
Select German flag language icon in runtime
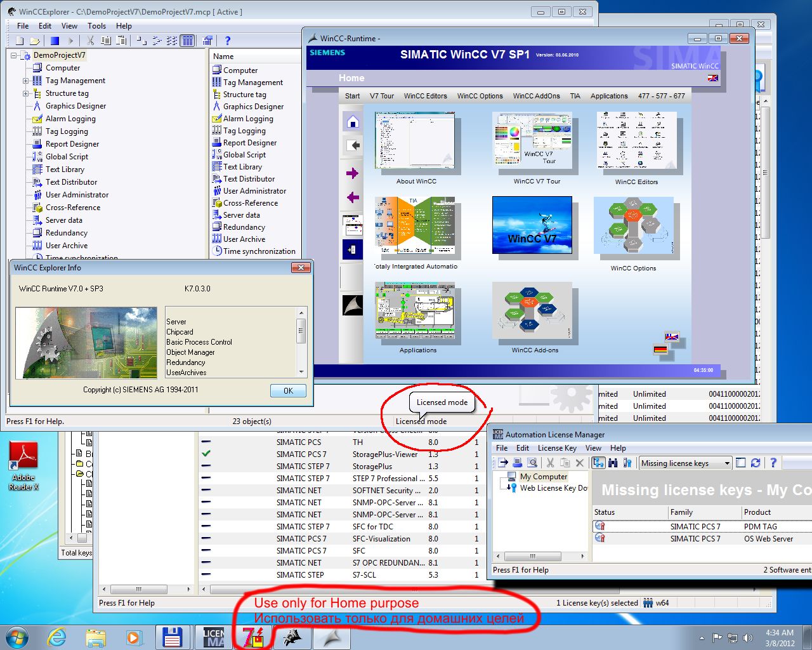pos(660,348)
